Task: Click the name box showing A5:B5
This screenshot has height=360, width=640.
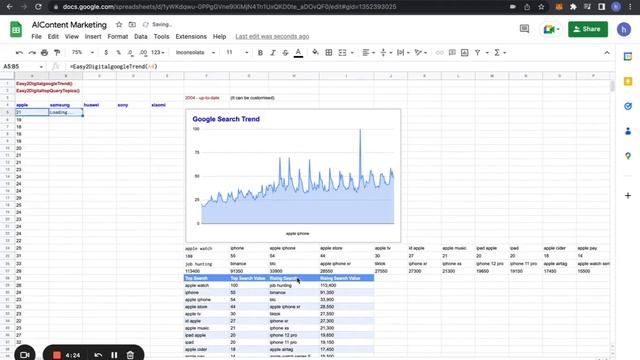Action: [x=23, y=66]
